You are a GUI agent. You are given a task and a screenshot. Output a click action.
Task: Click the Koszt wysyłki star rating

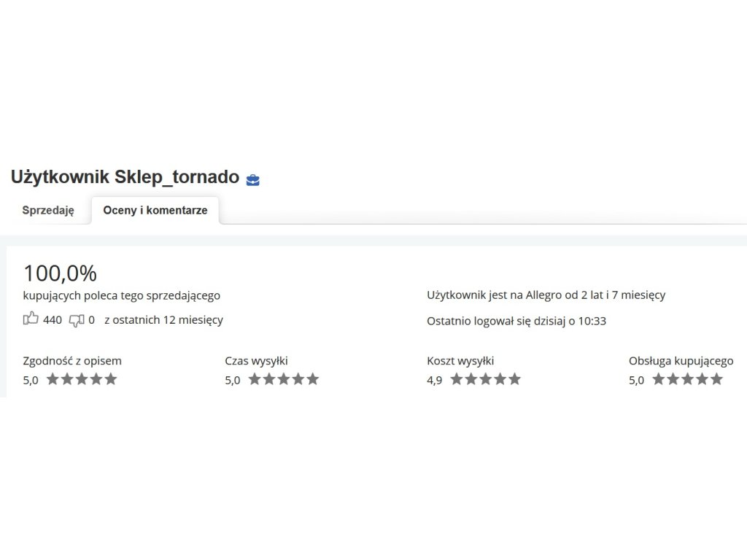tap(486, 379)
